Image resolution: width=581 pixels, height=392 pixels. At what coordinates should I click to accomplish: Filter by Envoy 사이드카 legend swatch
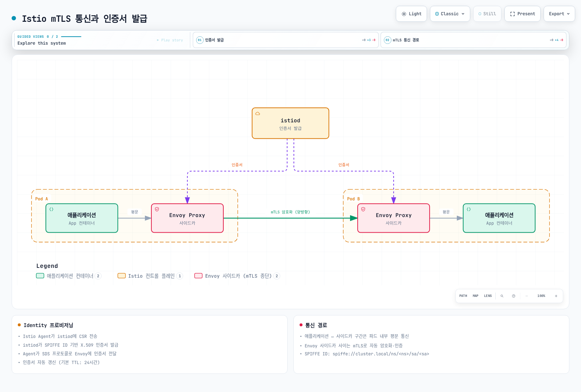click(198, 276)
